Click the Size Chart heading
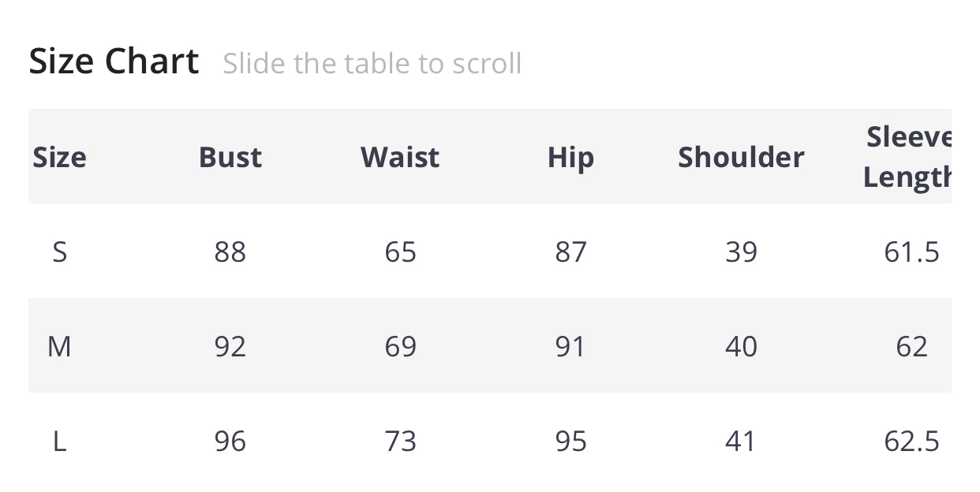 coord(114,61)
